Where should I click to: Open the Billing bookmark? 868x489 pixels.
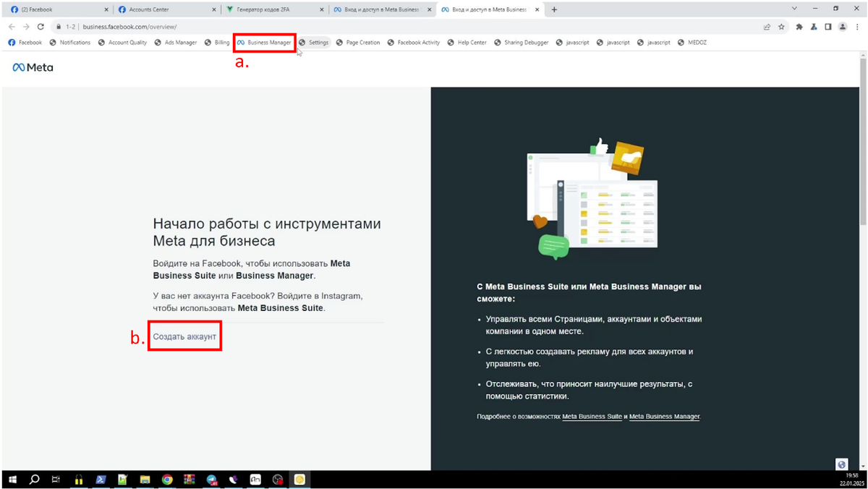(x=217, y=43)
